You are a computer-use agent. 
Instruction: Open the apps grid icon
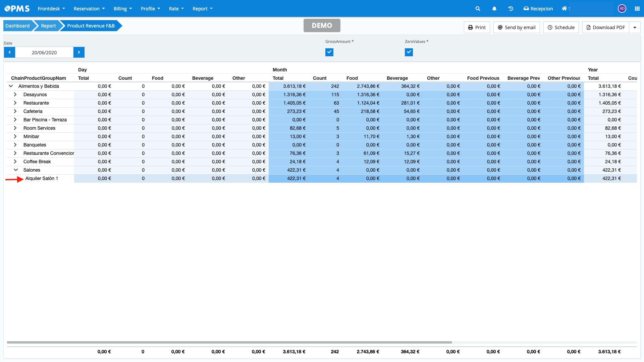pos(637,9)
